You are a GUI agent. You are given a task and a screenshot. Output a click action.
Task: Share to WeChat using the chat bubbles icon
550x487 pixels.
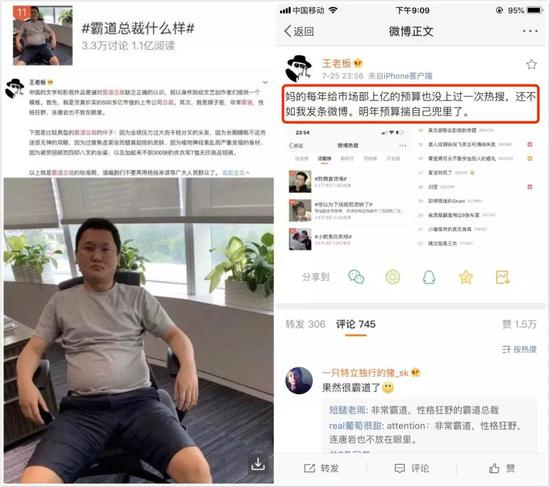click(x=356, y=277)
